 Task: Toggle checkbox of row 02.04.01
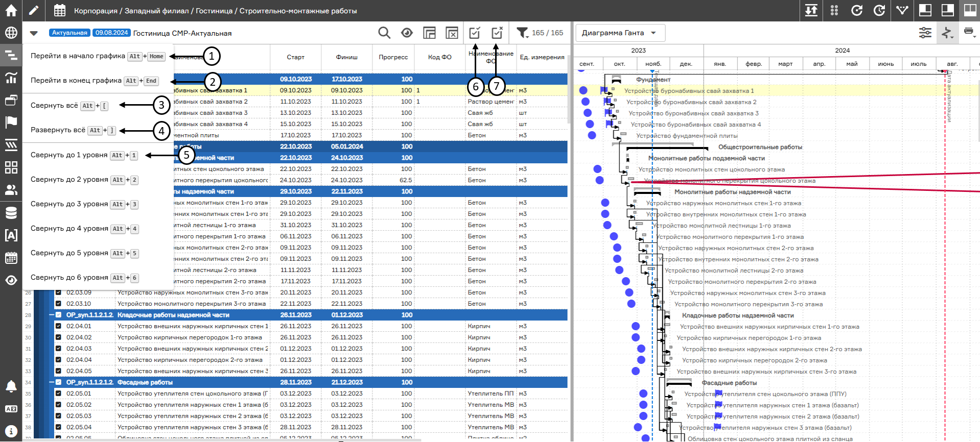[58, 326]
